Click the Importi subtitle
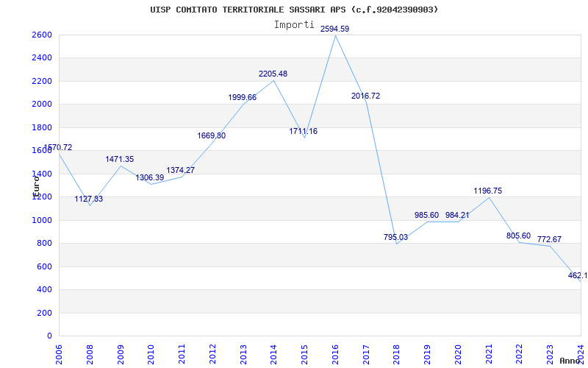Viewport: 588px width, 368px height. (294, 25)
